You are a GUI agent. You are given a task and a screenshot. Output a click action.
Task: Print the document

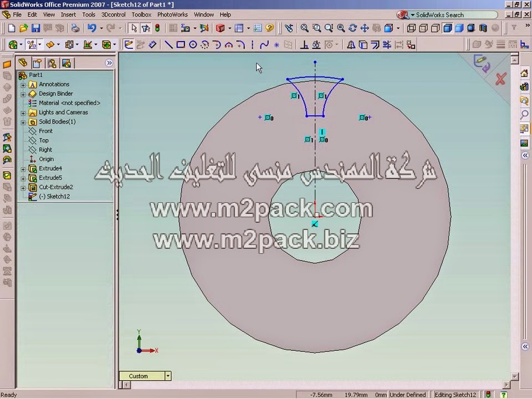click(75, 28)
